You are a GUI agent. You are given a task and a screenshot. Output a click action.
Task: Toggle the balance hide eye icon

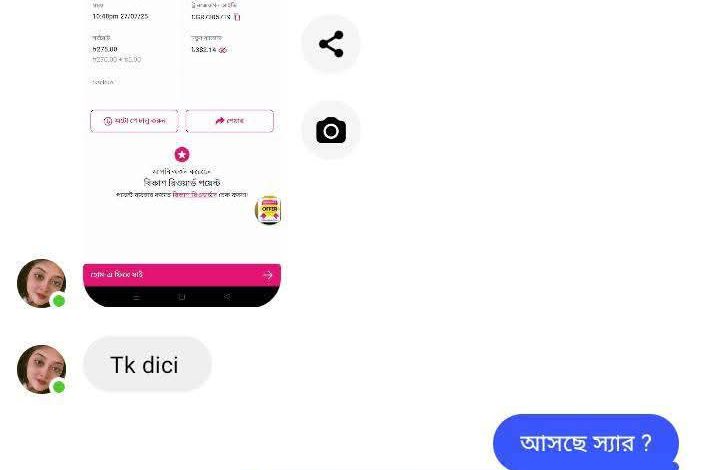point(223,50)
